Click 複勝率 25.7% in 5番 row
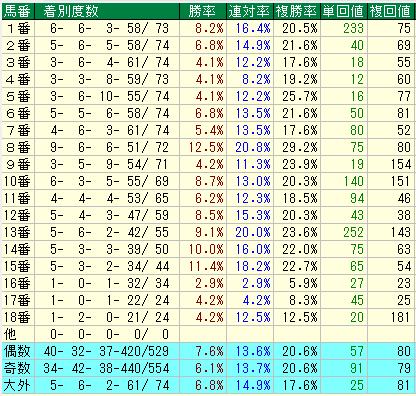The height and width of the screenshot is (396, 416). click(300, 97)
